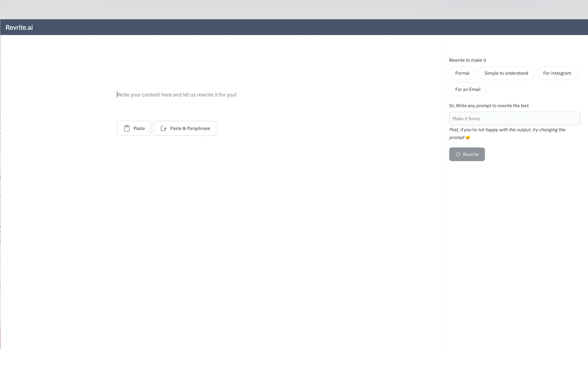Click the italic Psst hint text

[x=507, y=130]
